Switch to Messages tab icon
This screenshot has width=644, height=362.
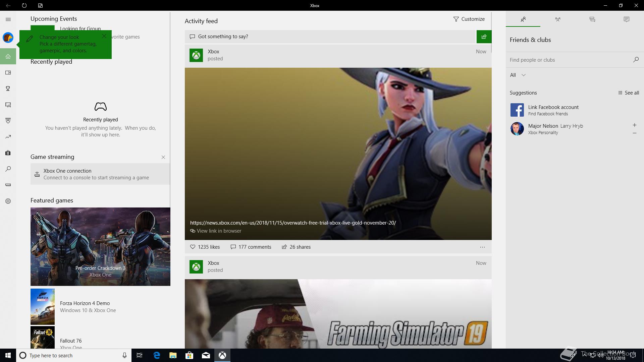click(592, 19)
